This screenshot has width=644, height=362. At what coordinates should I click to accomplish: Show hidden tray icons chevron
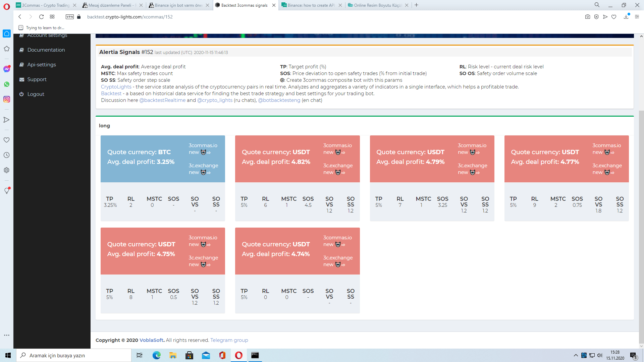point(576,355)
